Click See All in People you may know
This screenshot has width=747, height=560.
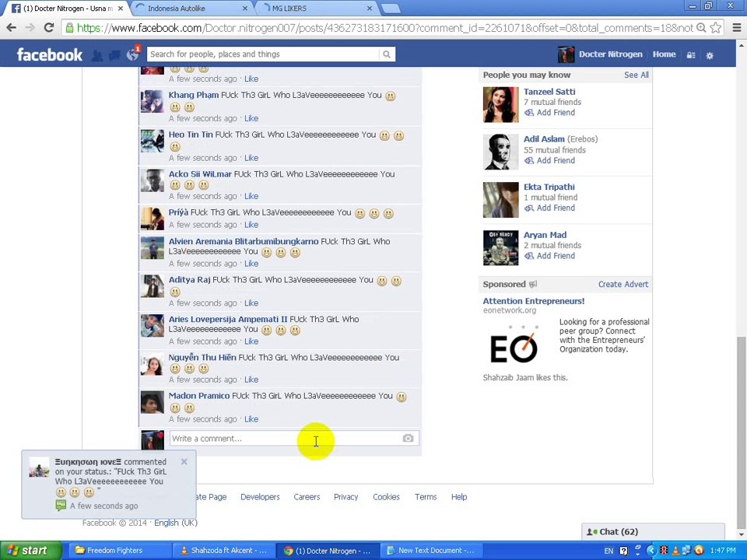click(x=636, y=75)
